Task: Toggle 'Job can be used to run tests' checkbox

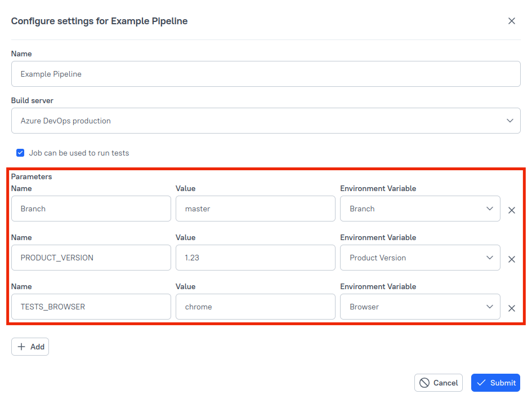Action: [x=20, y=153]
